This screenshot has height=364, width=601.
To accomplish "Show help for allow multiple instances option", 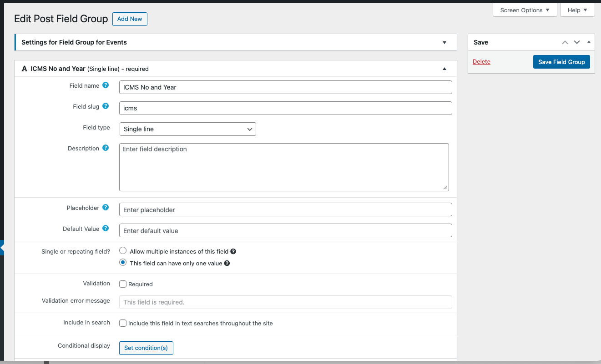I will coord(233,251).
